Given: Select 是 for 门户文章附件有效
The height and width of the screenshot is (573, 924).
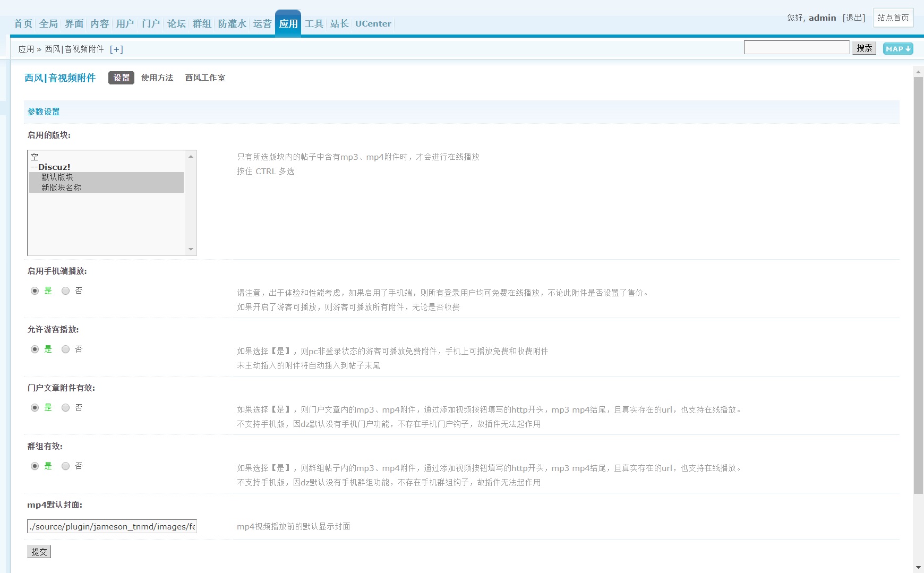Looking at the screenshot, I should 35,408.
